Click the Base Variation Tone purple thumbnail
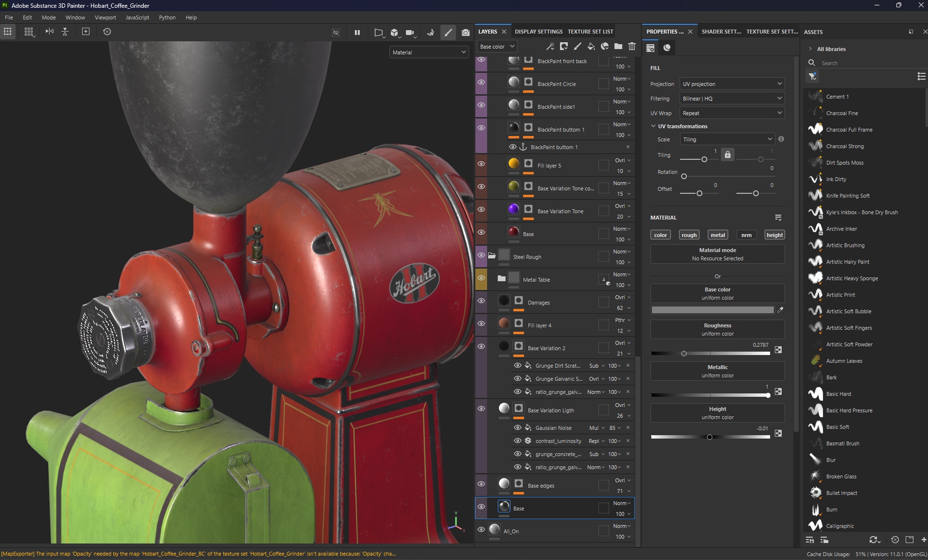This screenshot has width=928, height=560. click(513, 209)
